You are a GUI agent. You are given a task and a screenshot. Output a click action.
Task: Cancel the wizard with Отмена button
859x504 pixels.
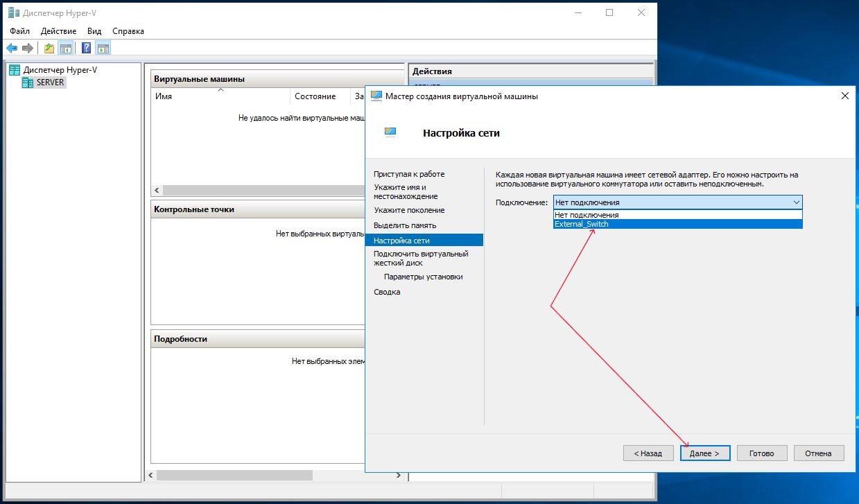point(818,453)
